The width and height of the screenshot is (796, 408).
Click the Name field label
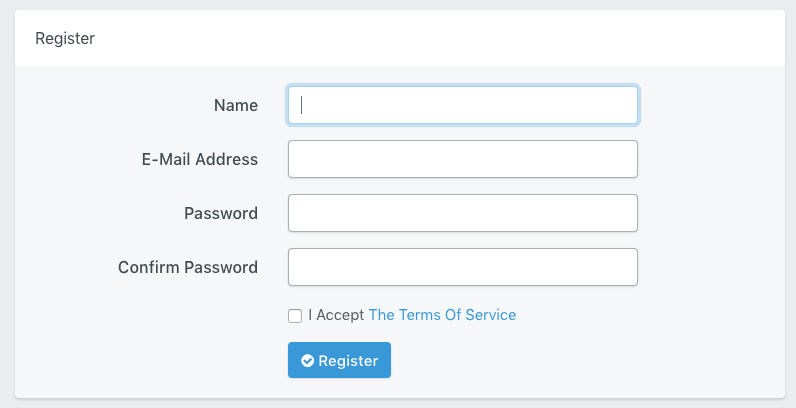click(x=236, y=105)
